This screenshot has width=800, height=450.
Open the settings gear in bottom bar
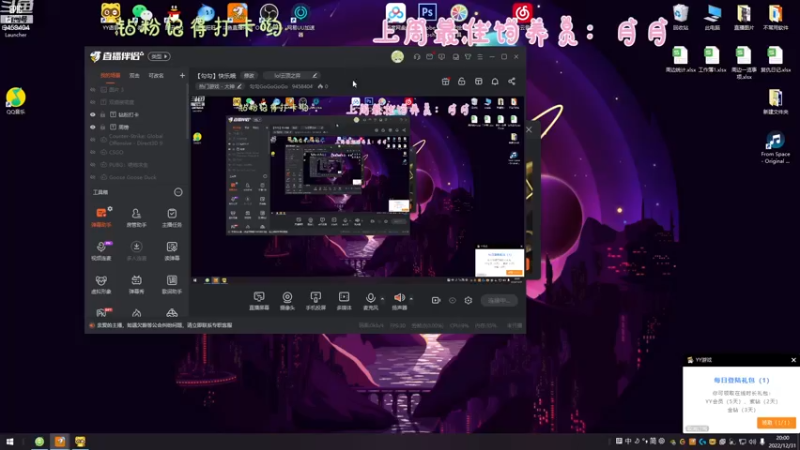tap(468, 301)
